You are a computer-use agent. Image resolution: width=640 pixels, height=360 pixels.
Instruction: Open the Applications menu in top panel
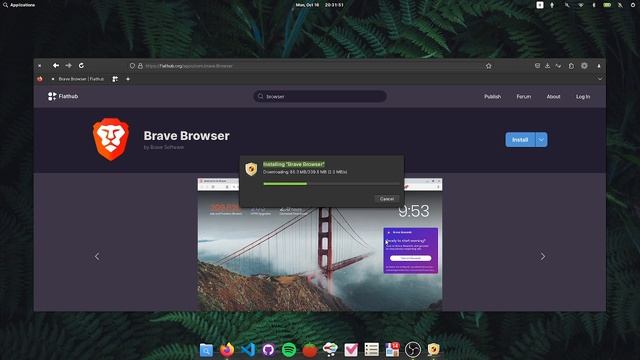[19, 5]
